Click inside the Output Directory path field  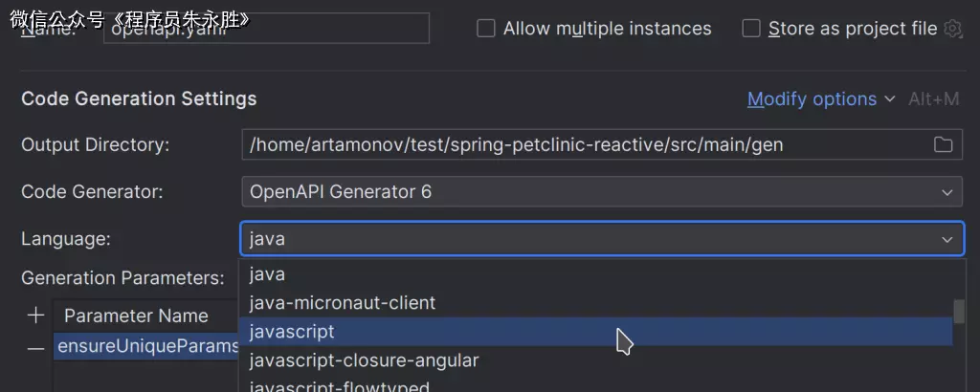coord(574,145)
